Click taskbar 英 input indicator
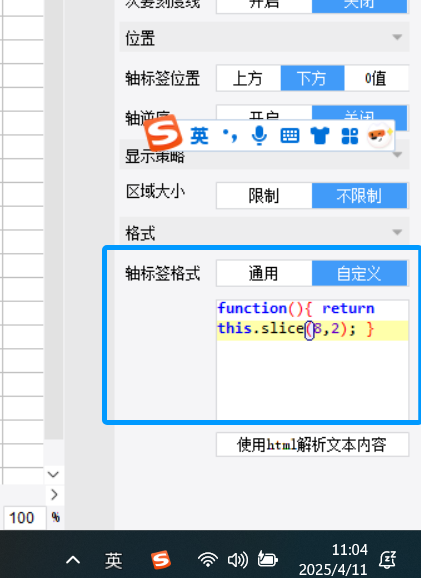Image resolution: width=421 pixels, height=578 pixels. tap(113, 561)
